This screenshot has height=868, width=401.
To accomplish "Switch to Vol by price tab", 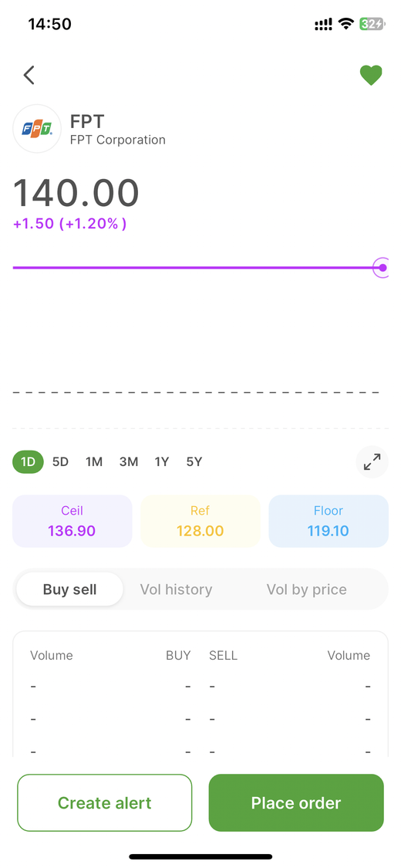I will click(x=306, y=589).
